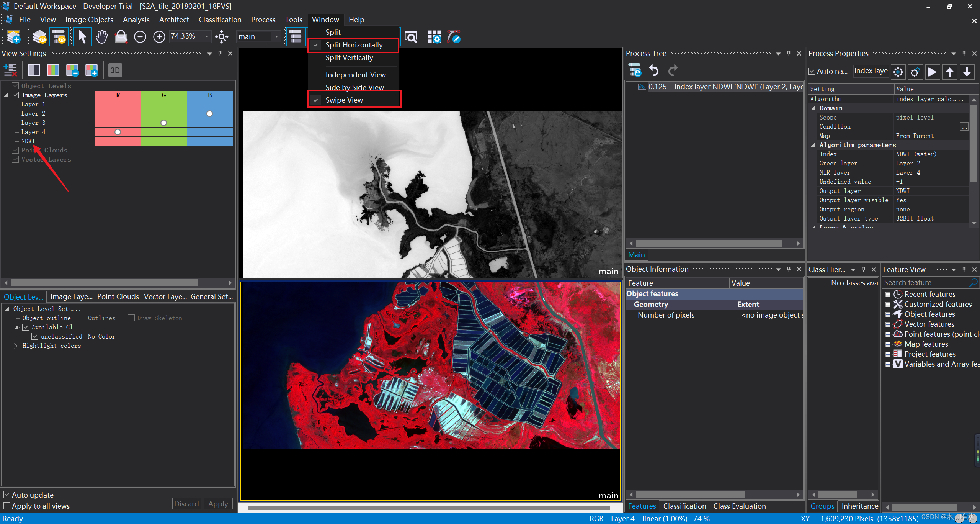The height and width of the screenshot is (524, 980).
Task: Expand Object features in Feature View
Action: (x=888, y=314)
